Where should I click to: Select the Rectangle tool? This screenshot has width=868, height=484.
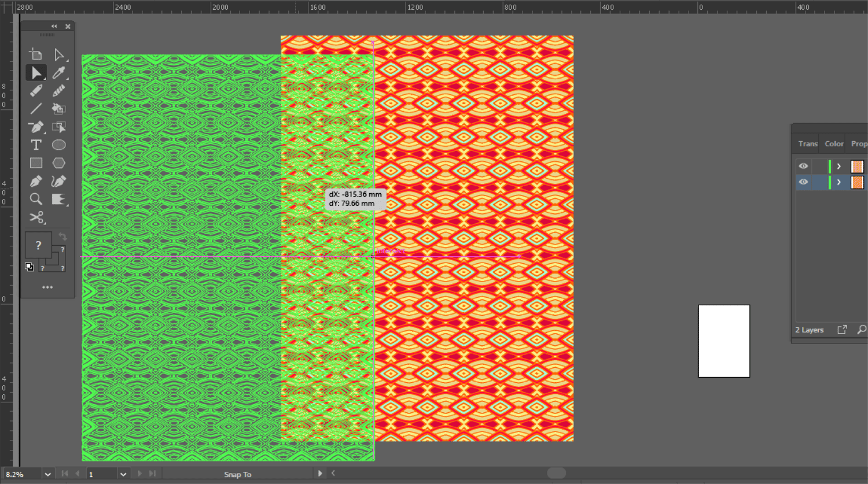coord(36,163)
